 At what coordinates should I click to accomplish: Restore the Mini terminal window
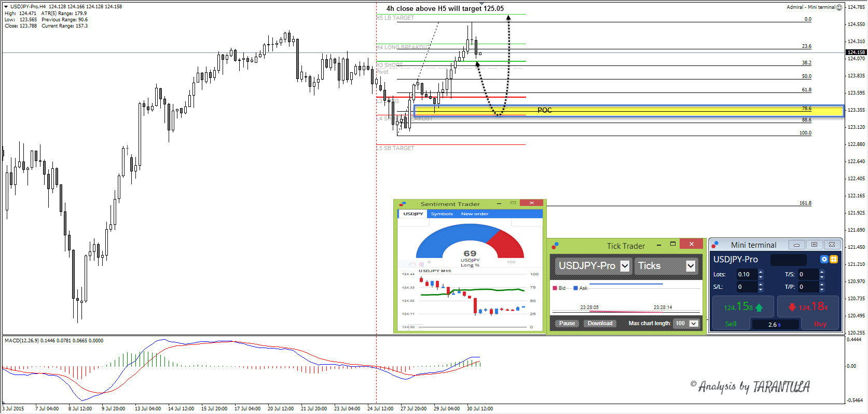(814, 245)
